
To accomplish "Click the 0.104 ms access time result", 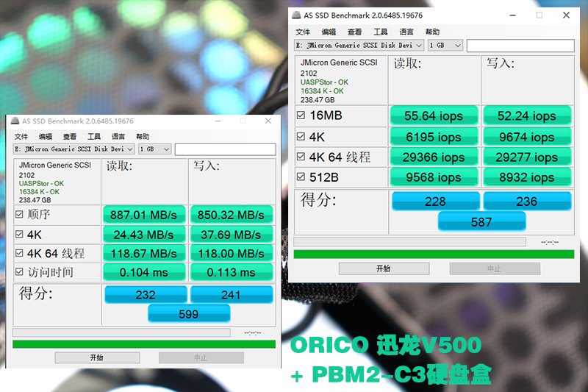I will click(x=144, y=272).
